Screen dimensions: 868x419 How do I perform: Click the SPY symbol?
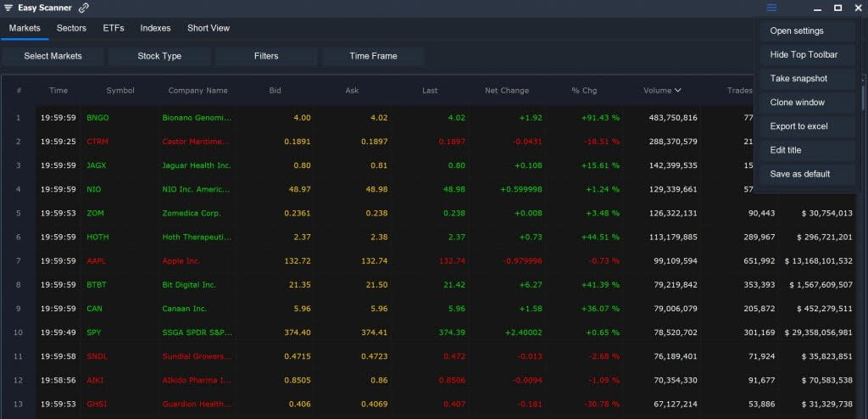(x=94, y=332)
